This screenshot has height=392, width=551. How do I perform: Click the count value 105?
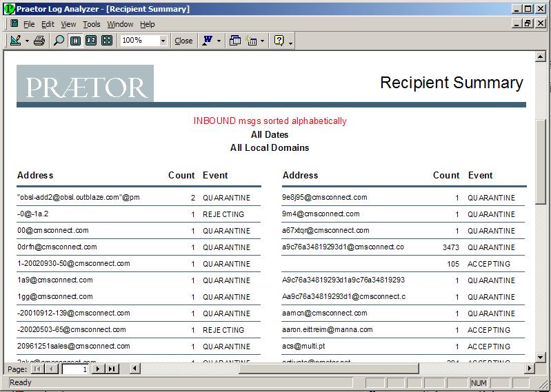pyautogui.click(x=453, y=264)
